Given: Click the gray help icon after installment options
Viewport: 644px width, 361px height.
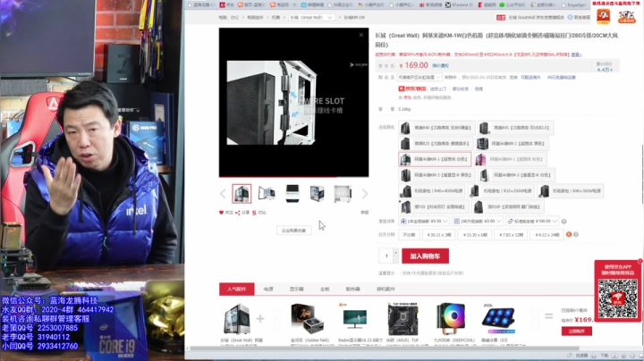Looking at the screenshot, I should coord(576,234).
